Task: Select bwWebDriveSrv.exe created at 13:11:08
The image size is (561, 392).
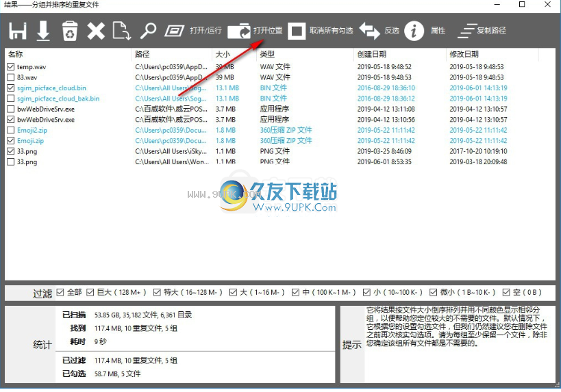Action: [46, 109]
